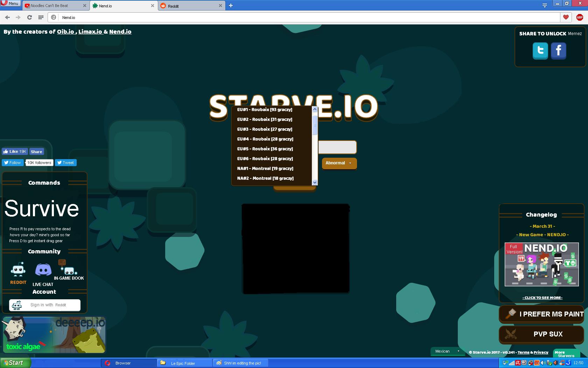Open the Mexican language dropdown
Screen dimensions: 588x368
pyautogui.click(x=448, y=351)
